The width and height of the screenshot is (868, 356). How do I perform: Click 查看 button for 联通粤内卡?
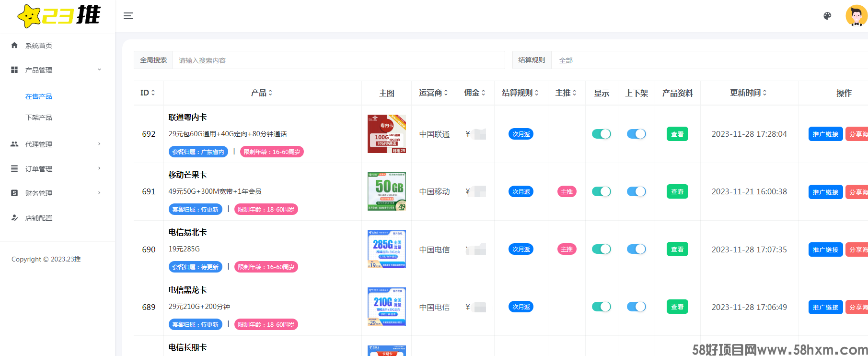[x=677, y=134]
